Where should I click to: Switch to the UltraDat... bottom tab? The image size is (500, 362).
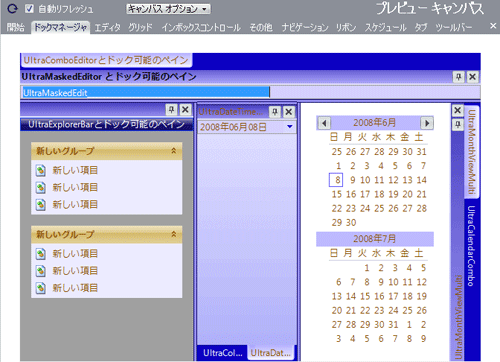(271, 353)
